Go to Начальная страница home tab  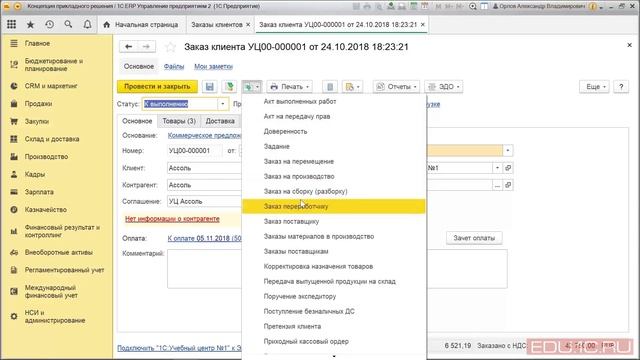141,24
